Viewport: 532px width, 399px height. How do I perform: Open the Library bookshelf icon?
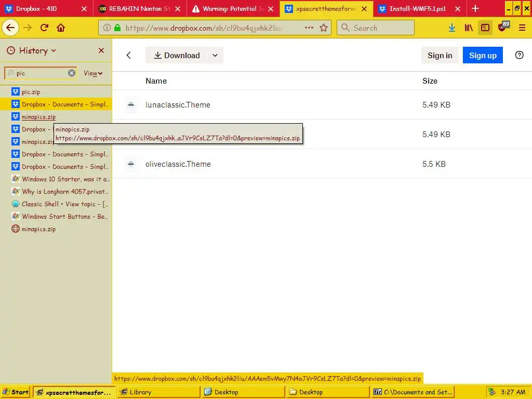tap(469, 28)
